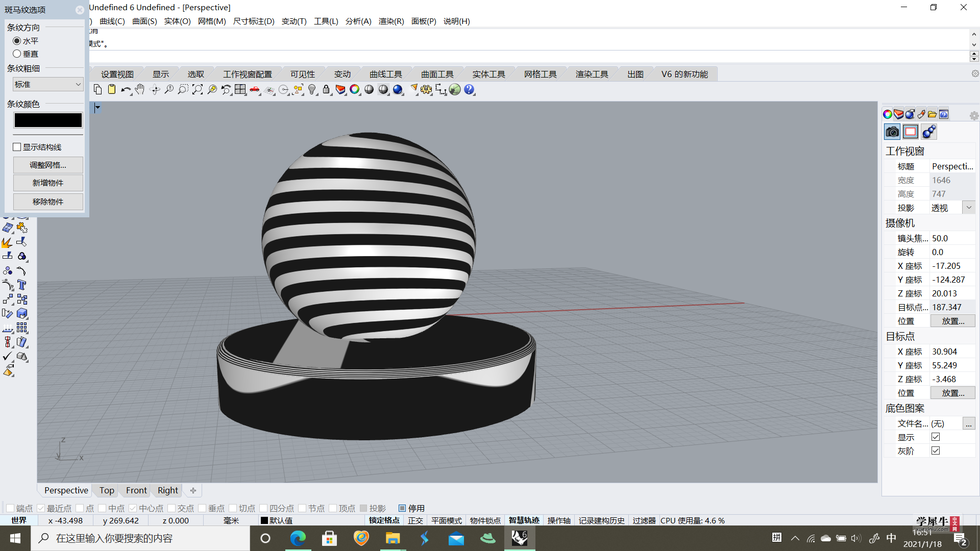Image resolution: width=980 pixels, height=551 pixels.
Task: Toggle the 灰阶 grayscale checkbox
Action: pyautogui.click(x=936, y=450)
